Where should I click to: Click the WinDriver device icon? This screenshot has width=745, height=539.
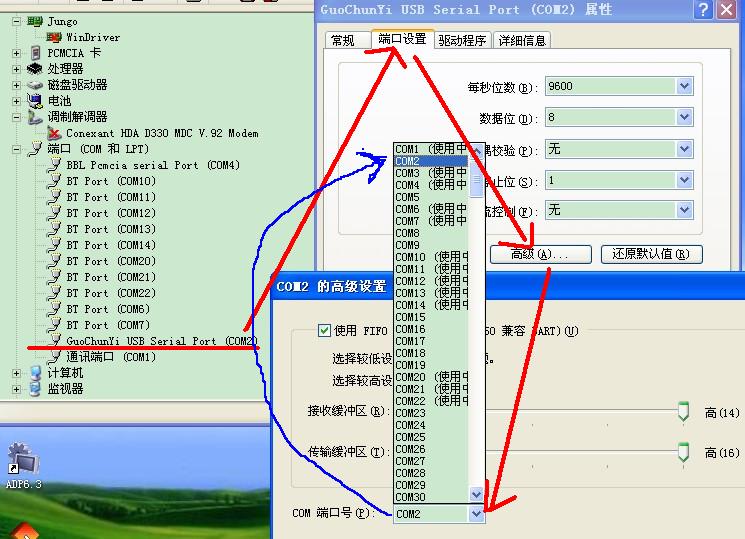(x=56, y=37)
